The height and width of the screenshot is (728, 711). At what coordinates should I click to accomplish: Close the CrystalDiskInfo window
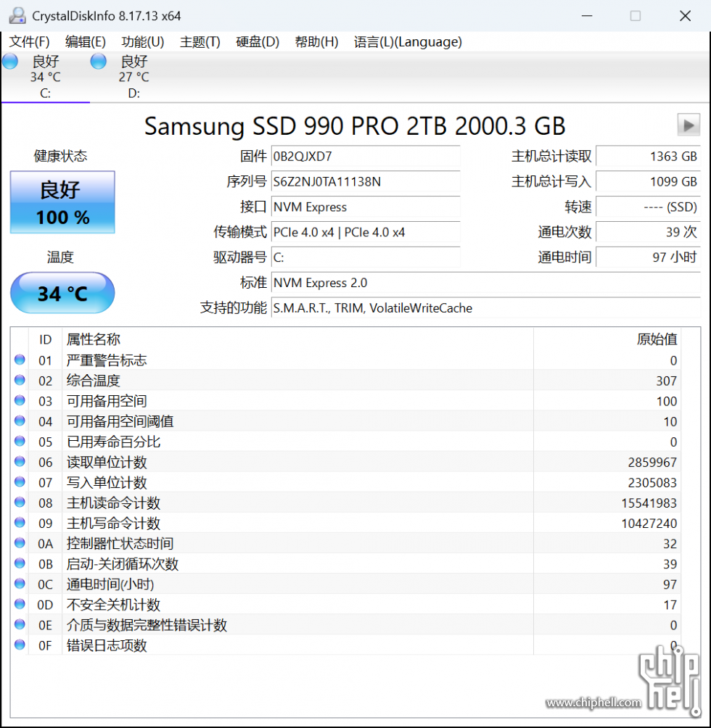tap(685, 16)
